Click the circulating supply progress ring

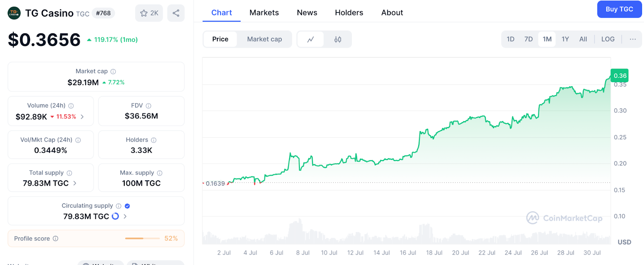(116, 216)
